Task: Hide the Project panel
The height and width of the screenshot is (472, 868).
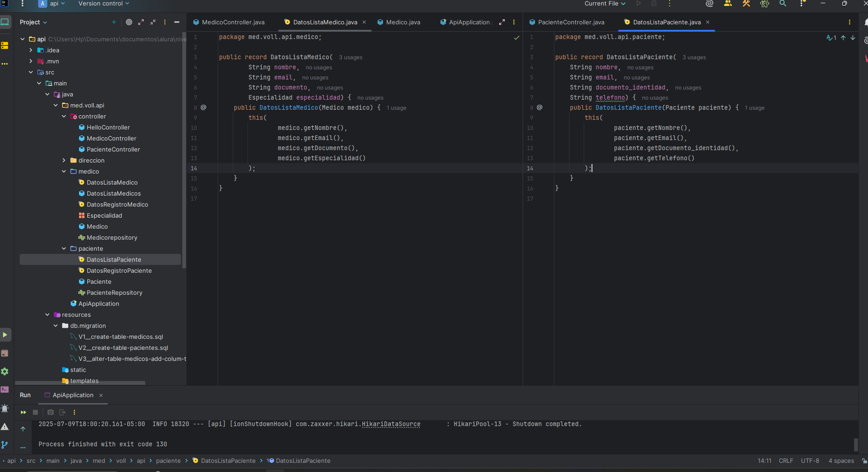Action: [177, 22]
